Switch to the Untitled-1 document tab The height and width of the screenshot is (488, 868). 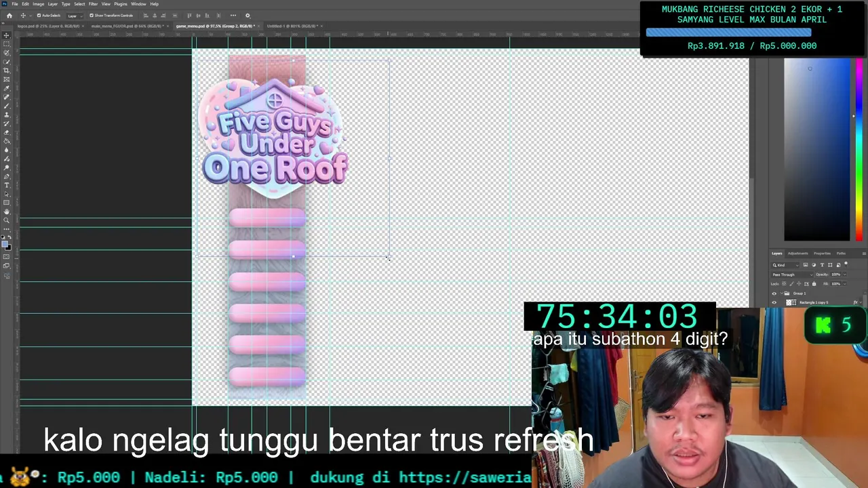(x=292, y=26)
